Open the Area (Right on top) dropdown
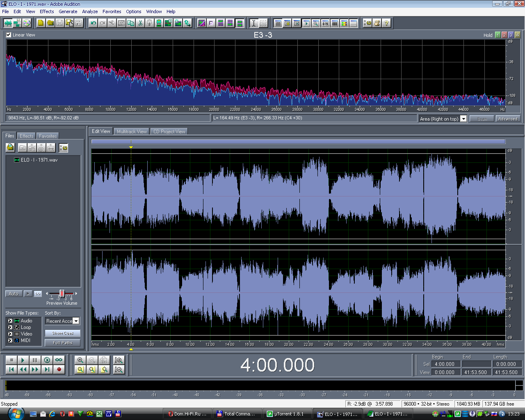This screenshot has width=525, height=420. [463, 119]
